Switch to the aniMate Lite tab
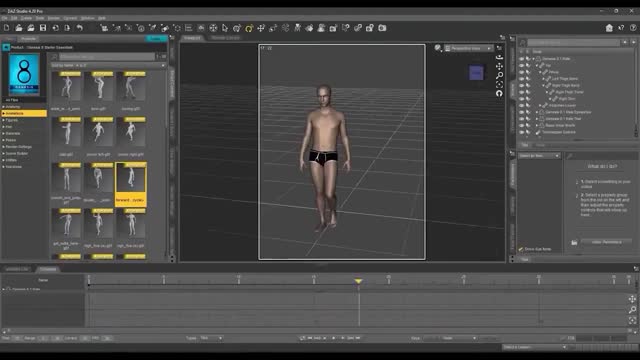The height and width of the screenshot is (360, 640). [x=17, y=269]
